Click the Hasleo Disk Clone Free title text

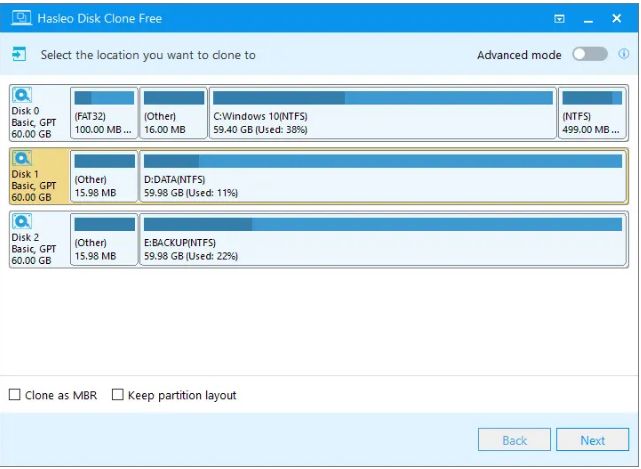99,18
